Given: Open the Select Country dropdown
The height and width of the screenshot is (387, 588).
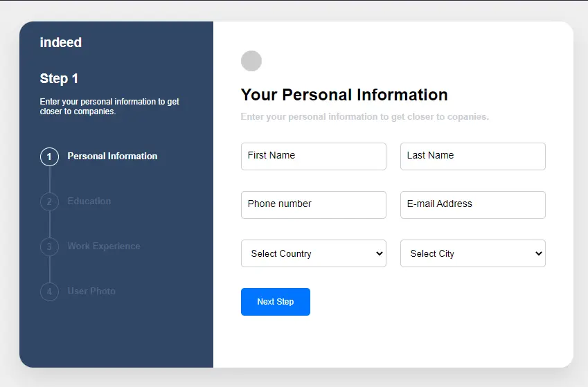Looking at the screenshot, I should click(314, 253).
